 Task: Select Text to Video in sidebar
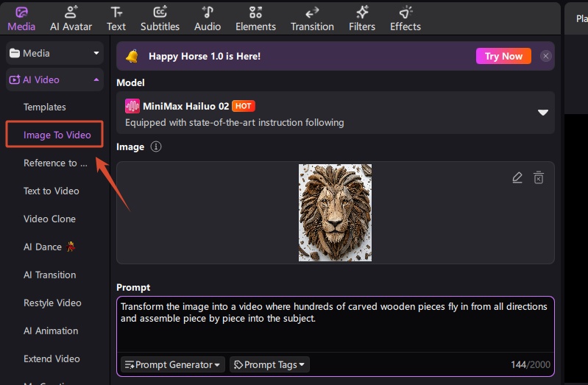[x=52, y=191]
